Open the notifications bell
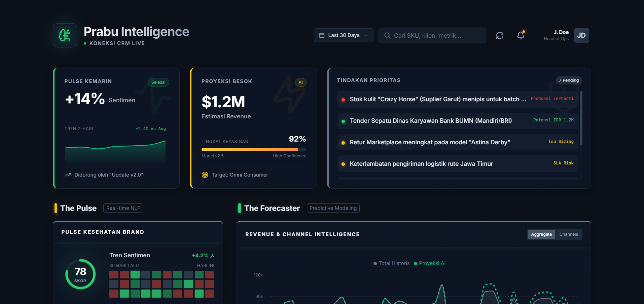The height and width of the screenshot is (304, 644). 521,35
